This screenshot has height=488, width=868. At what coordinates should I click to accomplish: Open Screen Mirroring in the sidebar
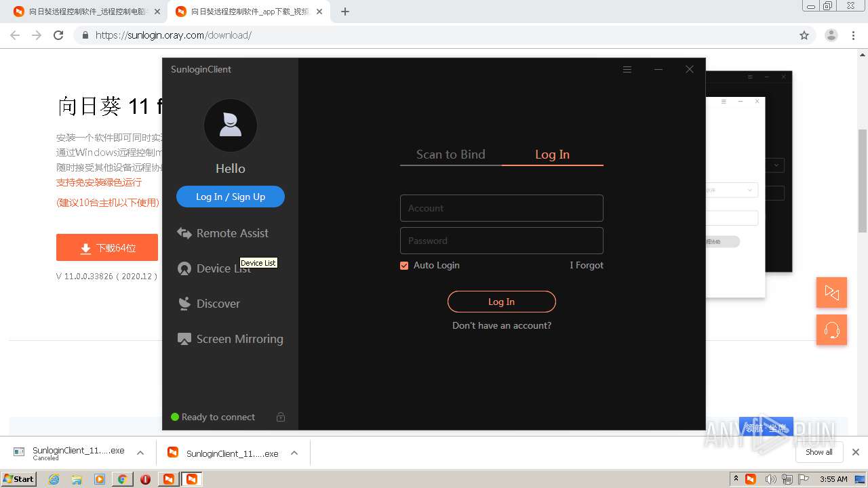point(231,339)
